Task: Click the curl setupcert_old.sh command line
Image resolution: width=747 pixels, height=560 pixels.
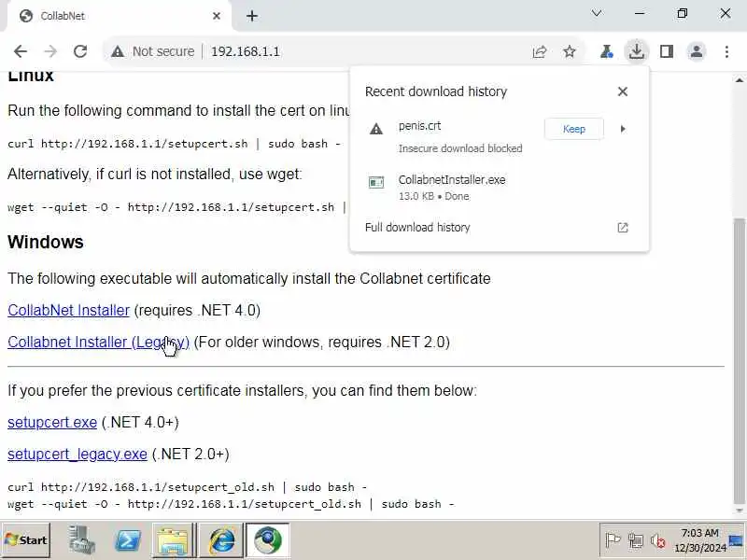Action: pos(188,487)
